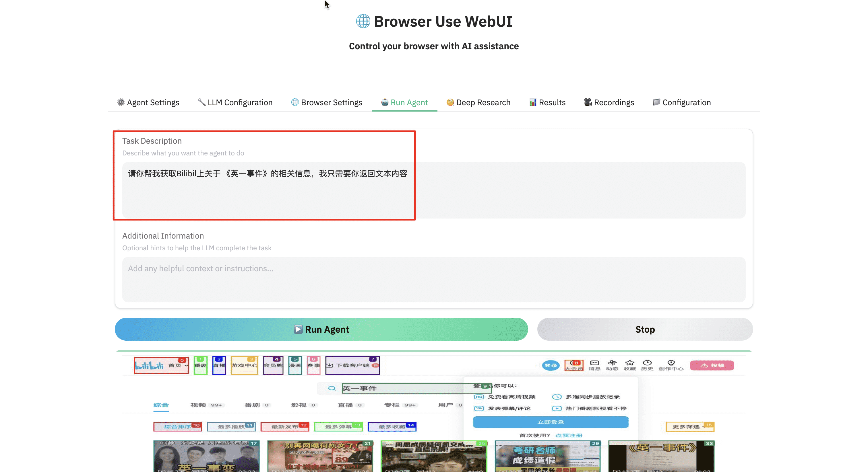Open 番剧 in the bilibili nav bar
The image size is (868, 472).
(200, 366)
